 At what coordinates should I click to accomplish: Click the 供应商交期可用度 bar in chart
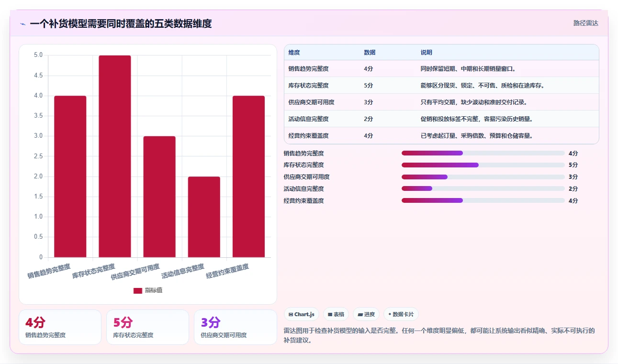(x=159, y=197)
